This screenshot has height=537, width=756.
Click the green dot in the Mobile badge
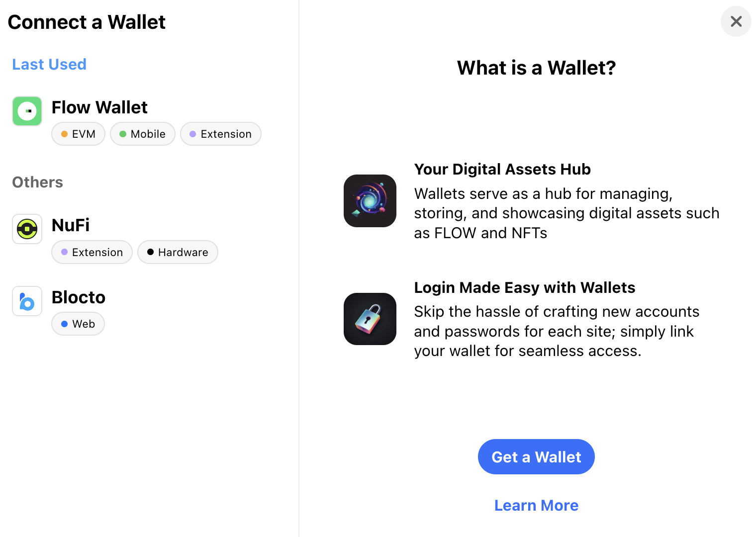[x=123, y=134]
